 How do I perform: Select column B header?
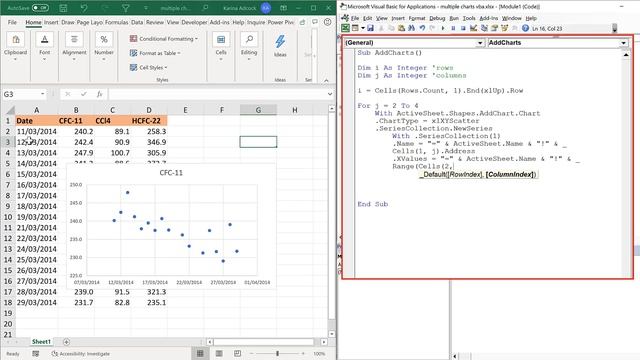[76, 110]
